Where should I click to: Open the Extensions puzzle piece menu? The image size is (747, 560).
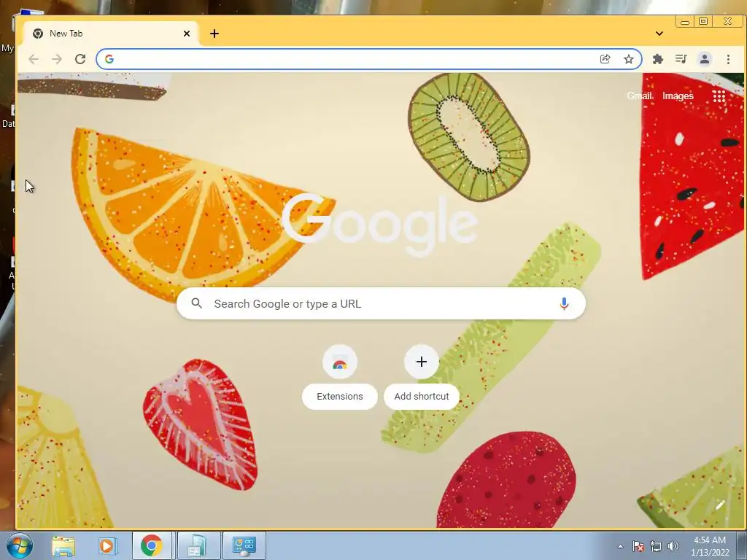658,59
